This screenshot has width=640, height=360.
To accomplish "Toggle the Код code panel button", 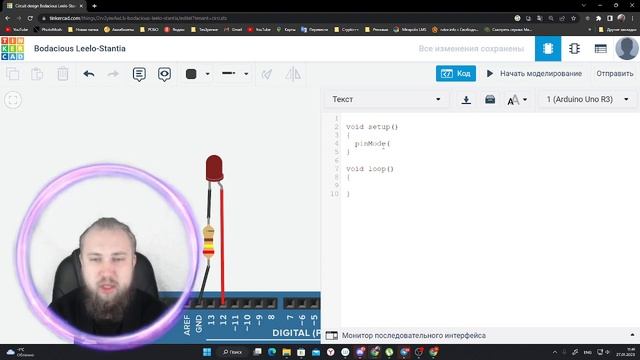I will point(456,73).
